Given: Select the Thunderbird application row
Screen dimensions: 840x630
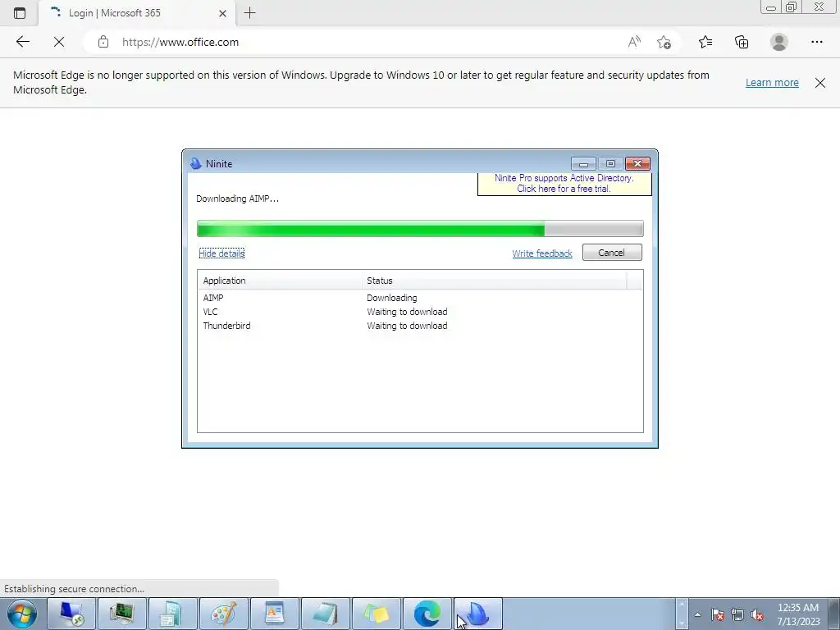Looking at the screenshot, I should [419, 326].
